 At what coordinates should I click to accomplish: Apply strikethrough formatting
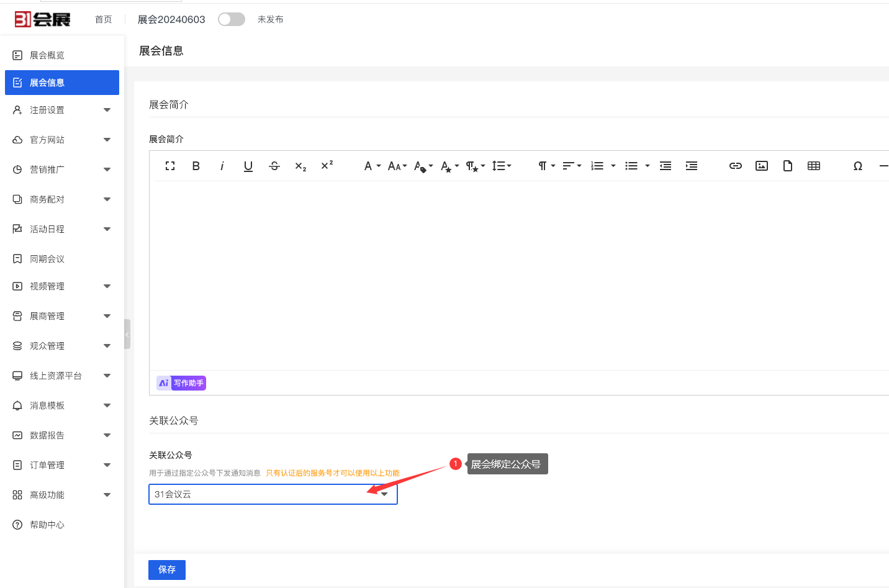coord(274,166)
